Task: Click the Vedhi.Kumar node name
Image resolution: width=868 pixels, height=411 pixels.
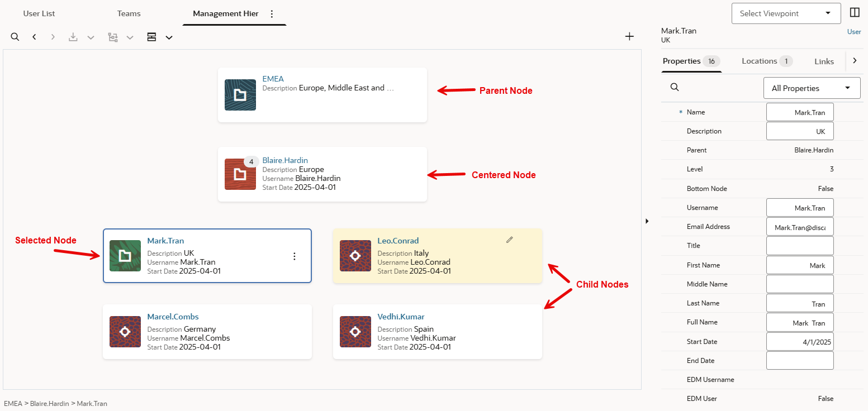Action: [401, 317]
